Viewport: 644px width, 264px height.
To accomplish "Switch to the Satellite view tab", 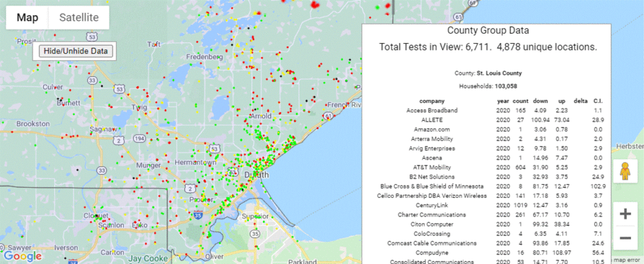I will (x=79, y=17).
